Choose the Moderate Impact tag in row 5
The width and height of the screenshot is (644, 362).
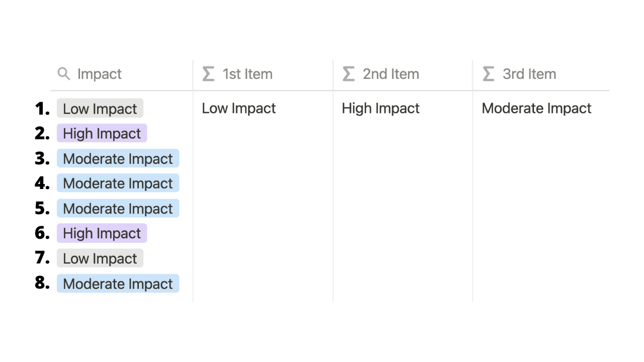[118, 209]
